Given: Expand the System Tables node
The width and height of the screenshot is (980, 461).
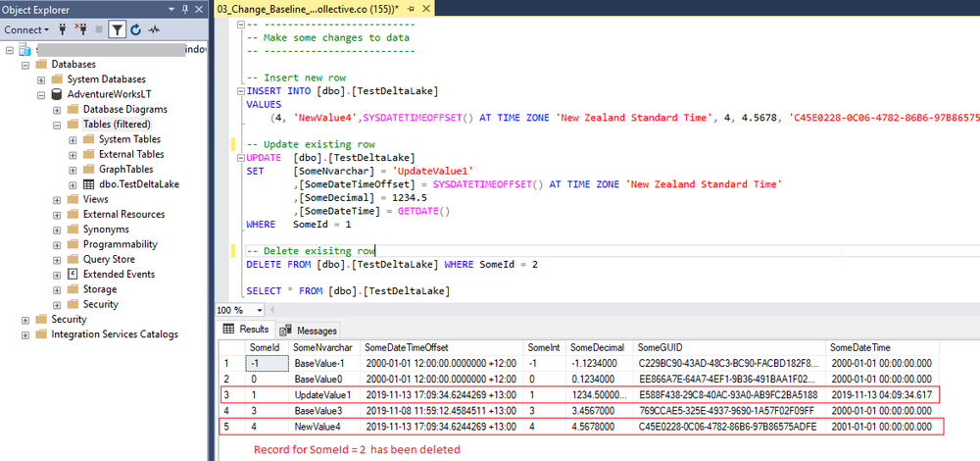Looking at the screenshot, I should coord(73,139).
